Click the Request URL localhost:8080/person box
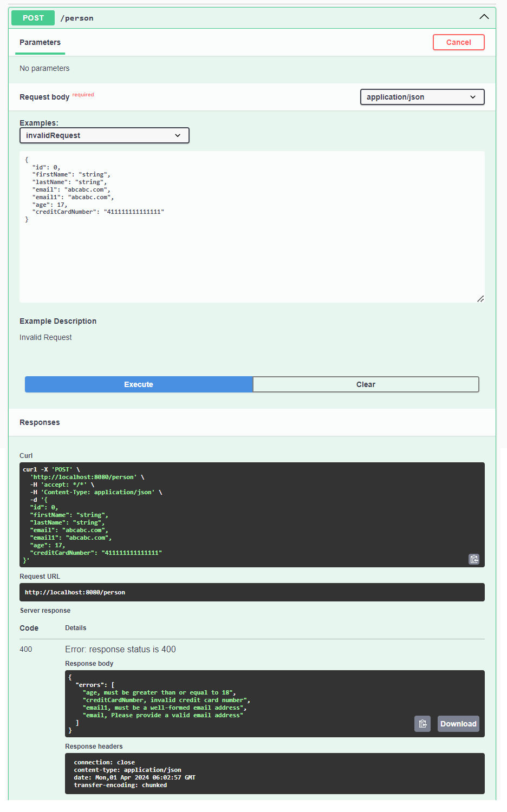The width and height of the screenshot is (507, 812). (x=252, y=592)
